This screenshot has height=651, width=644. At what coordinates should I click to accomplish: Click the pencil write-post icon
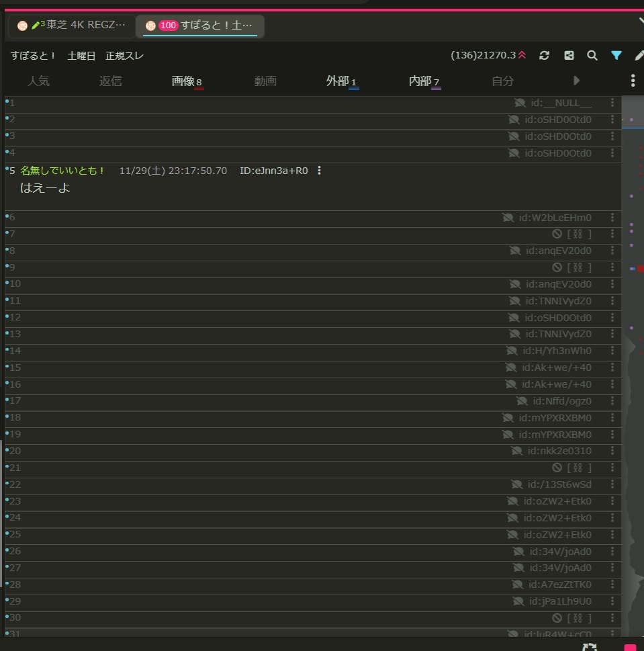pyautogui.click(x=639, y=56)
